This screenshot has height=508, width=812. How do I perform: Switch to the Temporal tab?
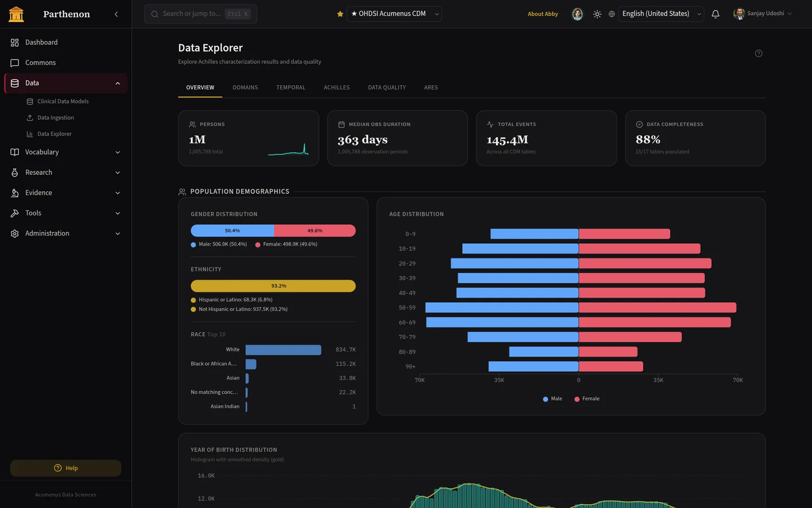point(291,88)
